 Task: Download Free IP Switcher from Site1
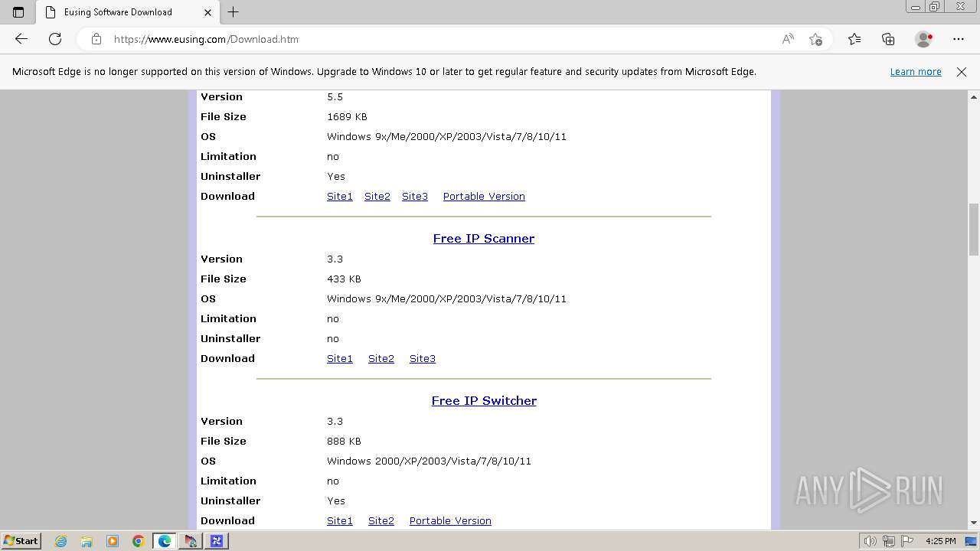pos(340,521)
